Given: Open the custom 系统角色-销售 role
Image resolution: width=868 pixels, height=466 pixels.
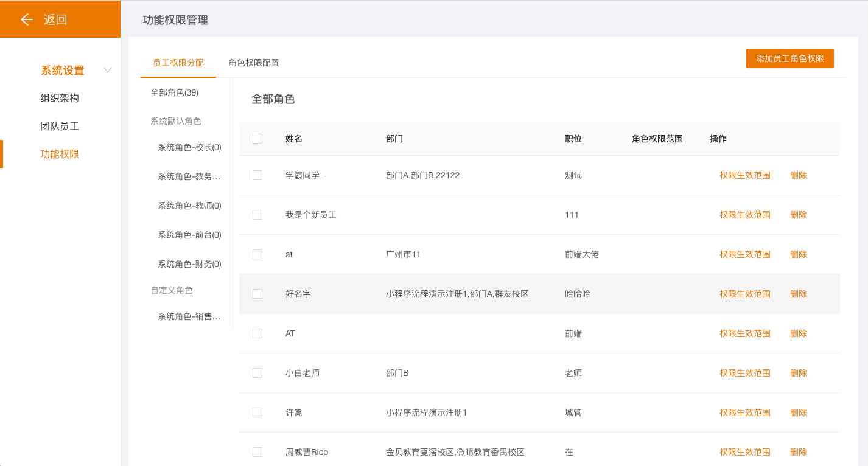Looking at the screenshot, I should [x=189, y=316].
